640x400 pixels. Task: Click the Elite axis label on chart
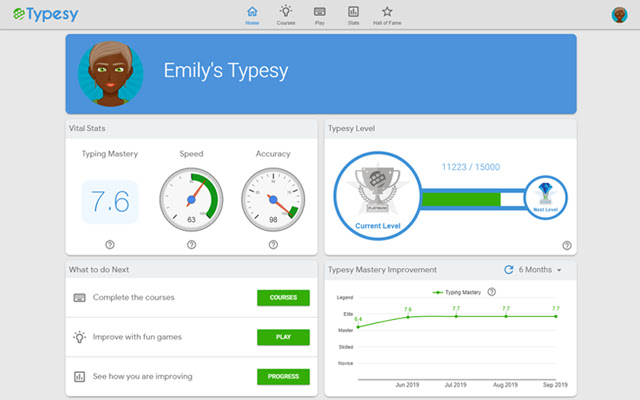[348, 314]
